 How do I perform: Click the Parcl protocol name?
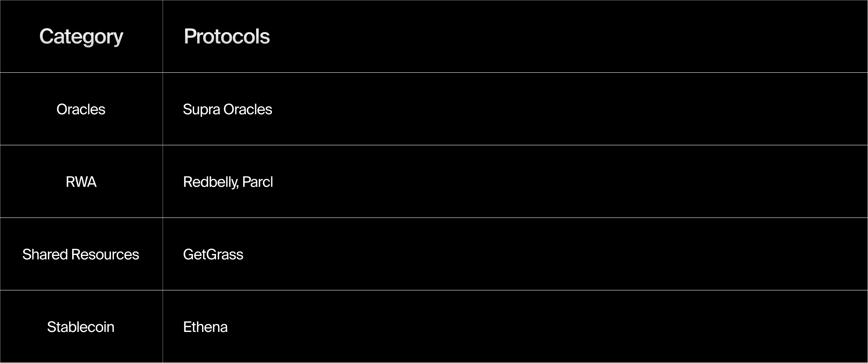[257, 182]
